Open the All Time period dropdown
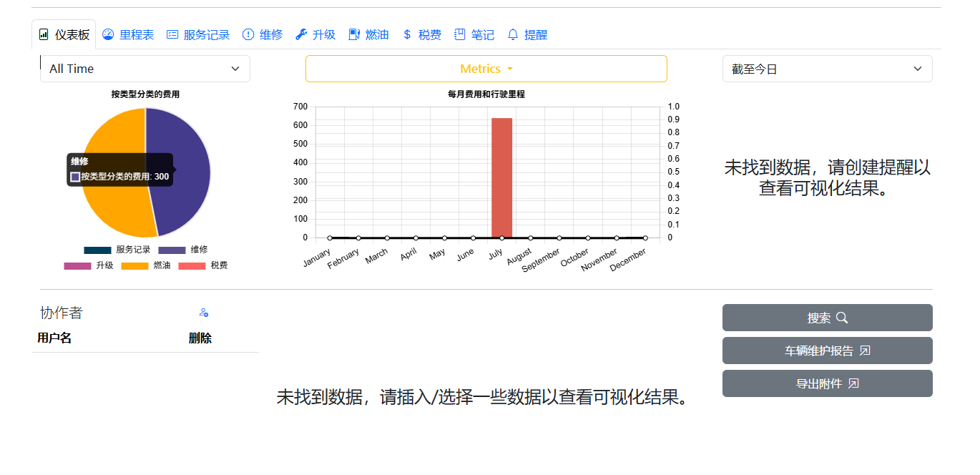Image resolution: width=980 pixels, height=475 pixels. [x=145, y=69]
